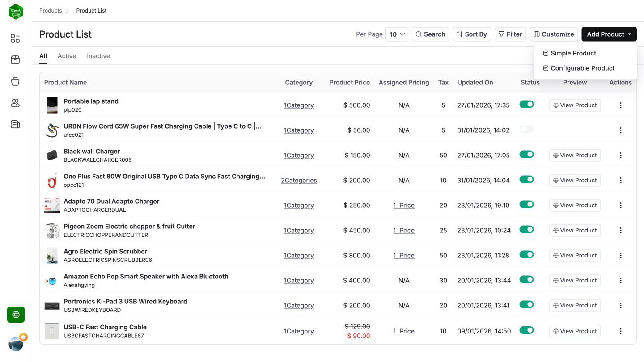Open the Per Page dropdown
The height and width of the screenshot is (362, 644).
[x=397, y=34]
